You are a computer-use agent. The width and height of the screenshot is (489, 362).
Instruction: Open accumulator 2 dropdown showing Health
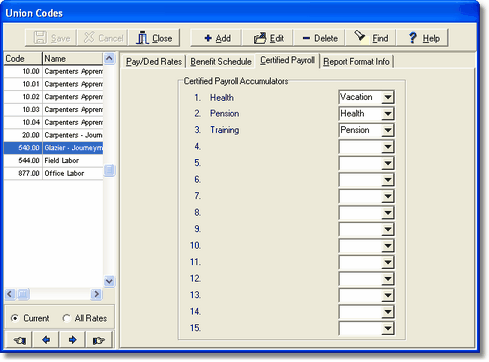pyautogui.click(x=388, y=114)
